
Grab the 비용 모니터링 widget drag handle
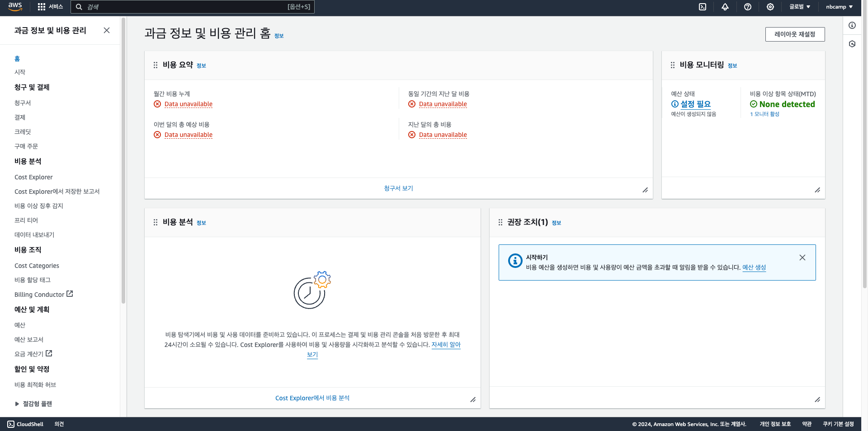coord(673,65)
